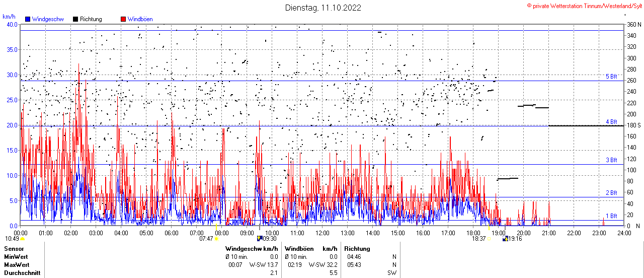Click the sunset time 18:37
The image size is (644, 278).
click(479, 239)
